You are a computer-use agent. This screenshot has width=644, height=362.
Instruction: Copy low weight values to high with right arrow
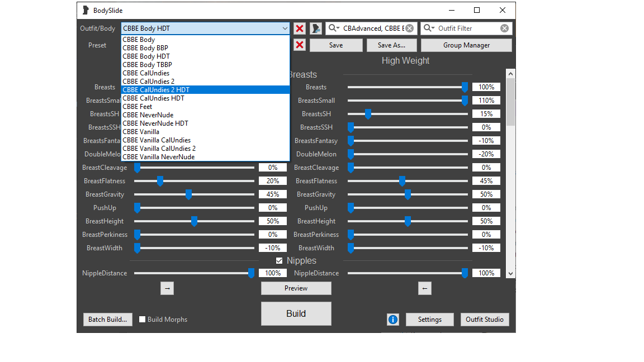167,288
